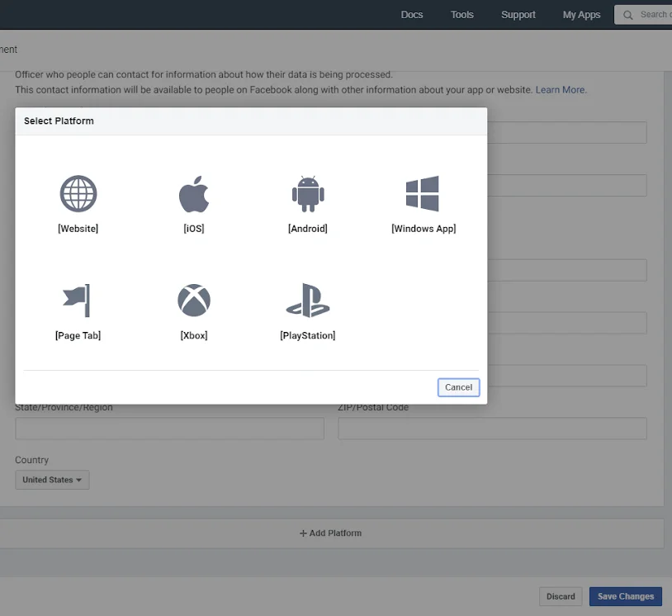Click the Add Platform button
This screenshot has width=672, height=616.
coord(330,533)
